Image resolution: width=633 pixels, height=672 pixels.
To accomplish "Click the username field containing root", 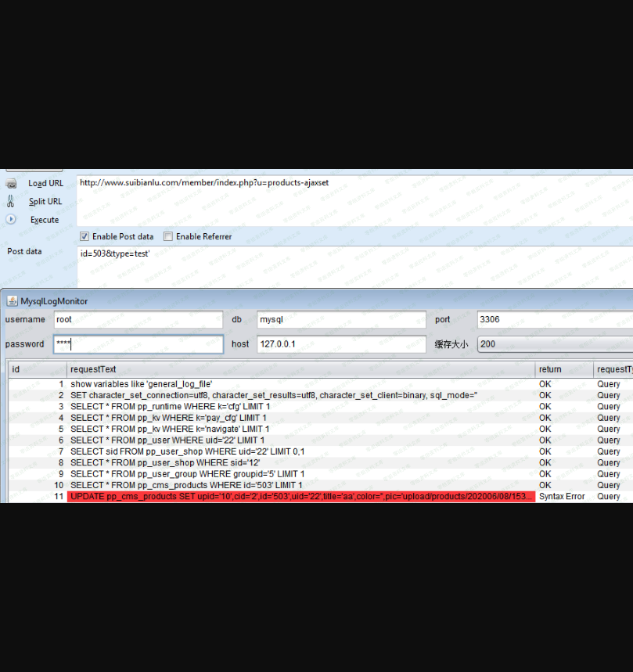I will [138, 320].
